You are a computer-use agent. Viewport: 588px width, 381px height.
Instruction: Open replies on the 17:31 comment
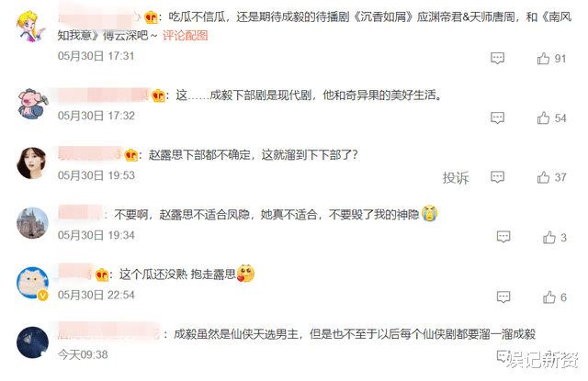click(497, 59)
